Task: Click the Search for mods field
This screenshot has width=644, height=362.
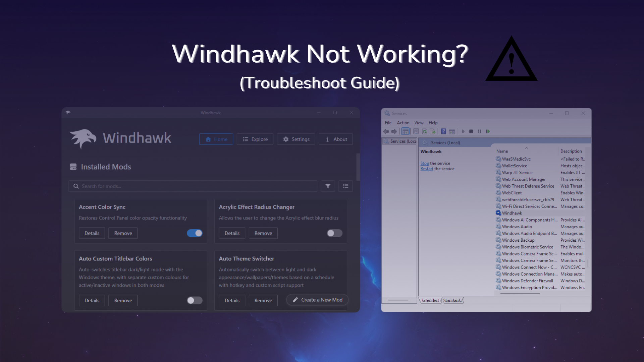Action: coord(193,186)
